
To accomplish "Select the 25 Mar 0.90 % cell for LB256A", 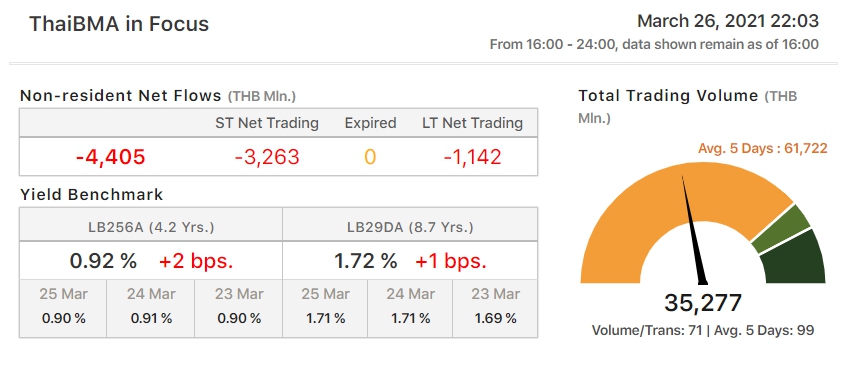I will [63, 308].
